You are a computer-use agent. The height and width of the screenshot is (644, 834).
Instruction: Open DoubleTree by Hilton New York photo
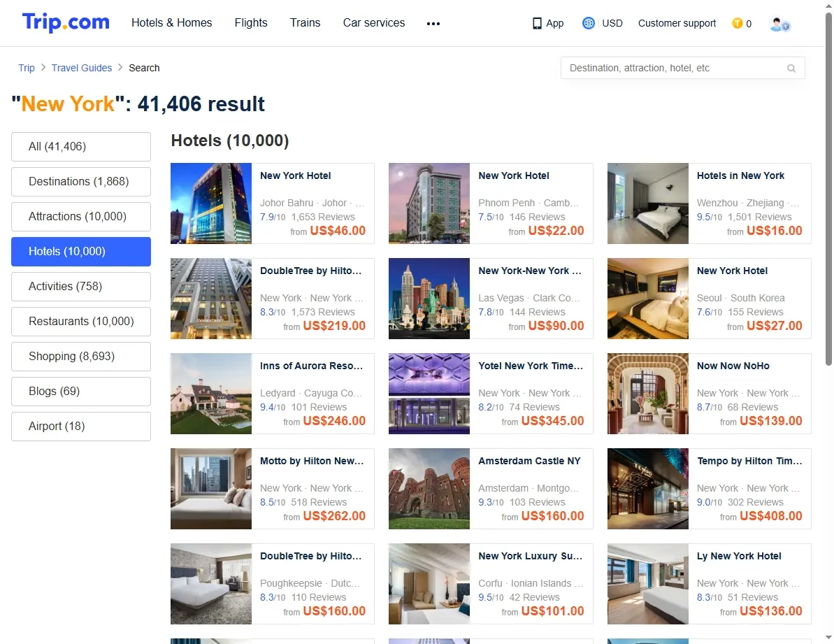[x=211, y=299]
